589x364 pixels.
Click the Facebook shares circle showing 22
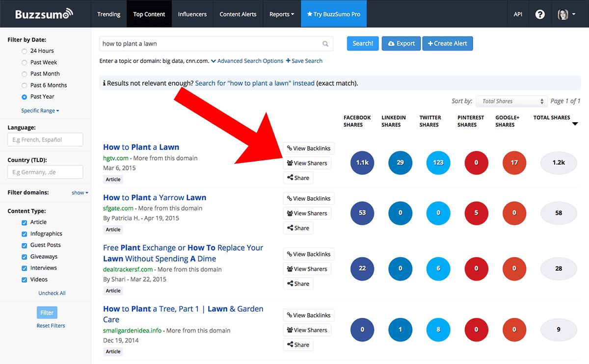(362, 268)
